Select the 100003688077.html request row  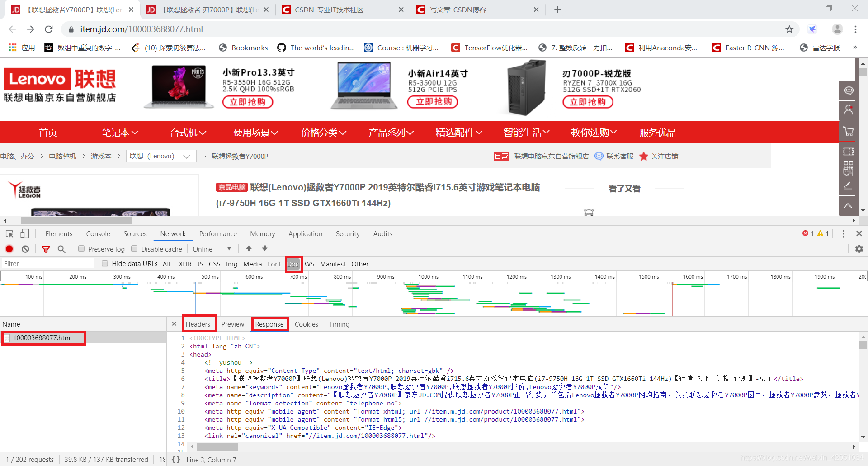click(83, 338)
